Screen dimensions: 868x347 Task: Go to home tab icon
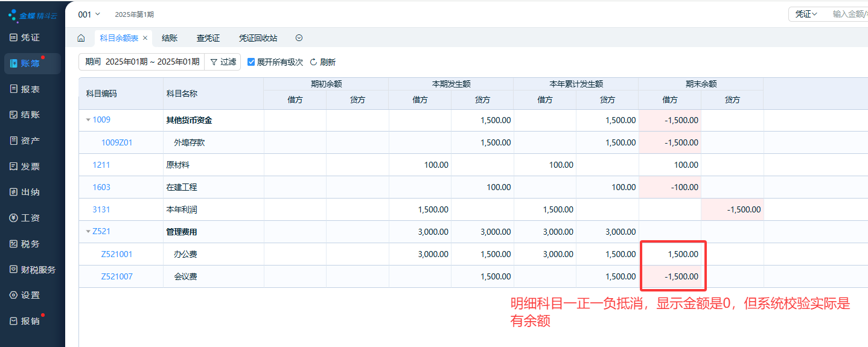(x=81, y=38)
